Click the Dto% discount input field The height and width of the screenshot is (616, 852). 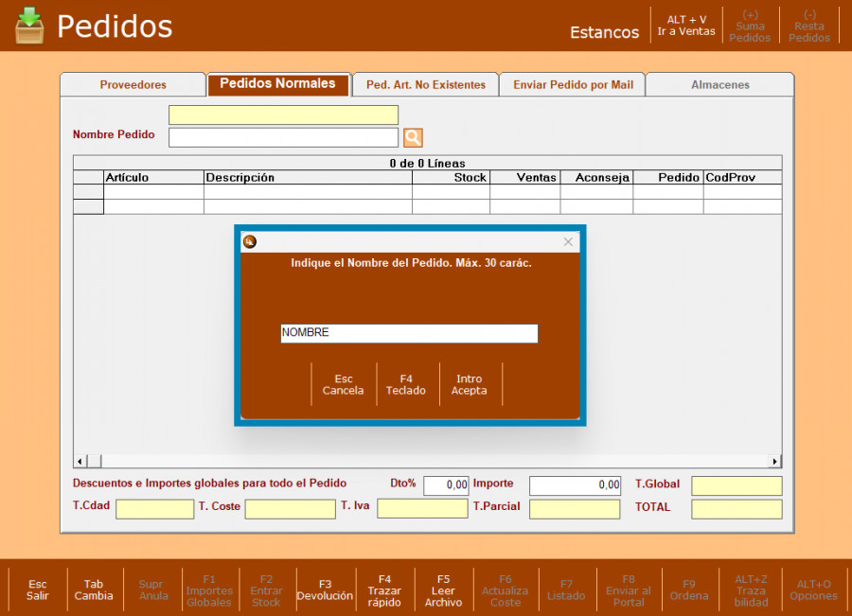(x=446, y=485)
